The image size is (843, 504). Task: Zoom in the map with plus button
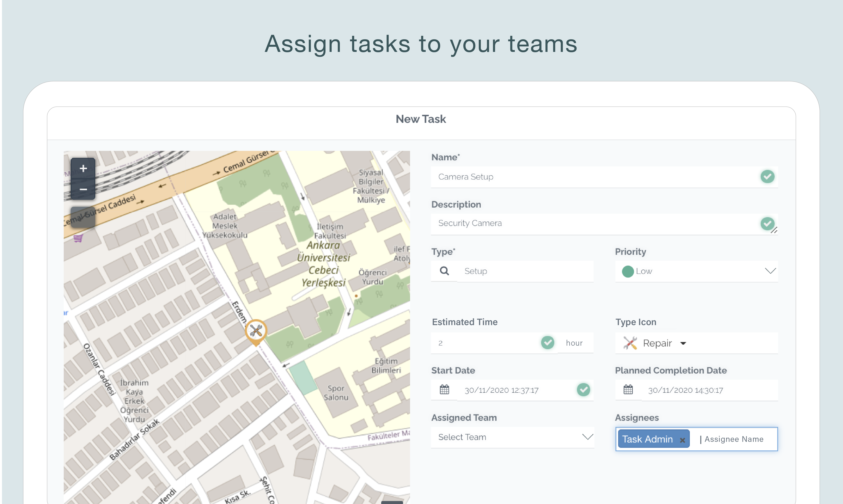[x=83, y=168]
